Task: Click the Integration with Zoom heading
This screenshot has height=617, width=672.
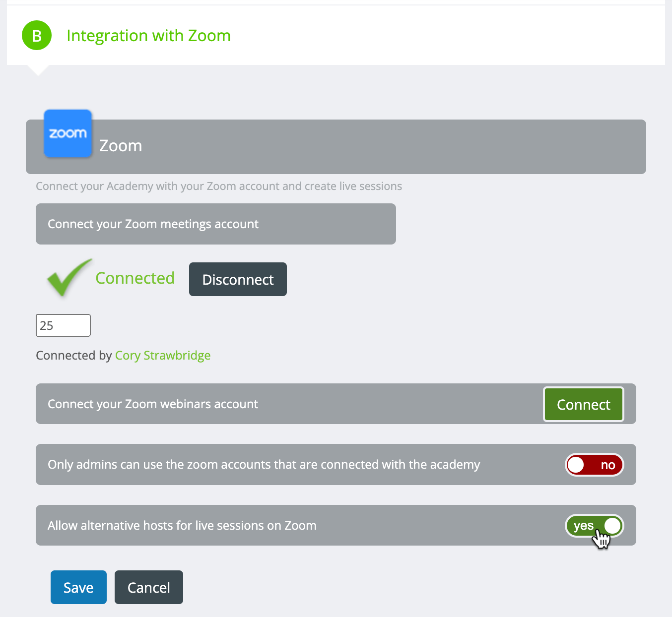Action: (x=148, y=35)
